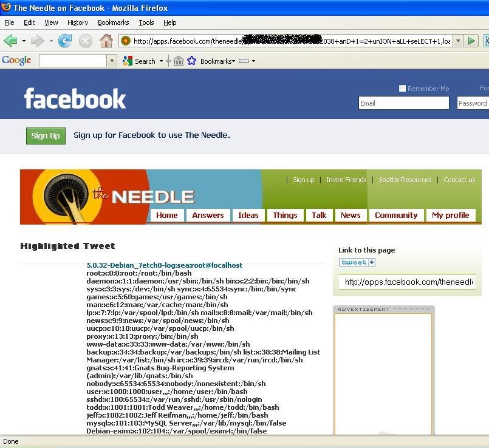Go to the Home page icon
Image resolution: width=489 pixels, height=448 pixels.
pos(106,41)
